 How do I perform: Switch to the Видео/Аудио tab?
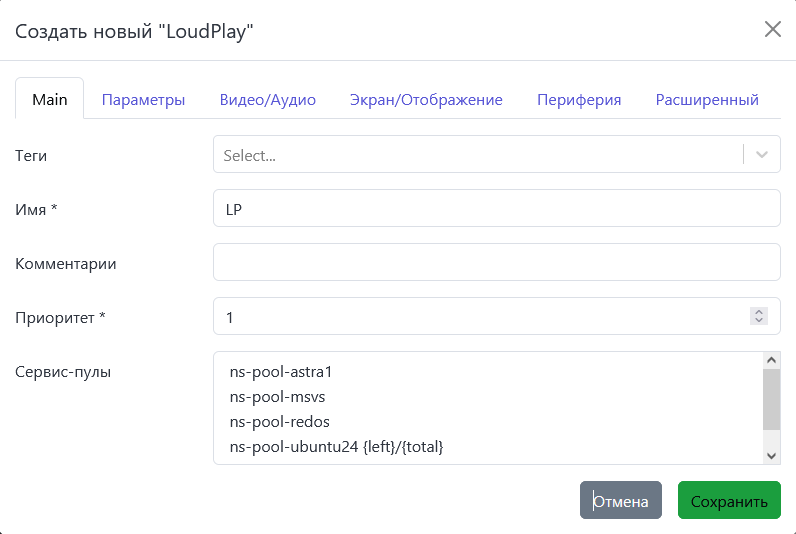coord(267,100)
